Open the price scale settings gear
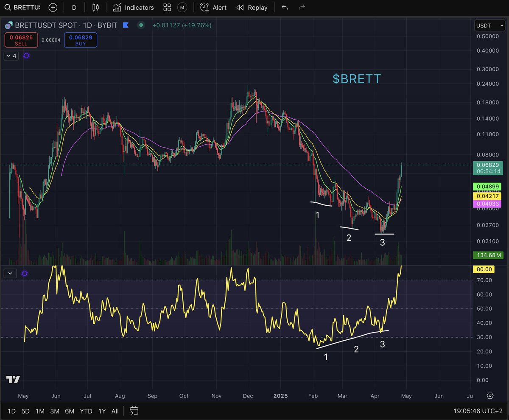509x420 pixels. 490,395
